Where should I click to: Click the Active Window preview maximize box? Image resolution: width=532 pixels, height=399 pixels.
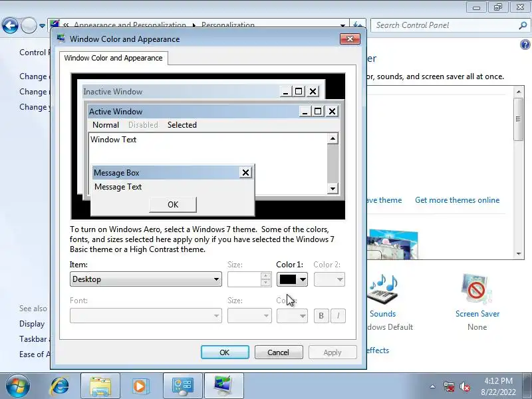click(318, 111)
